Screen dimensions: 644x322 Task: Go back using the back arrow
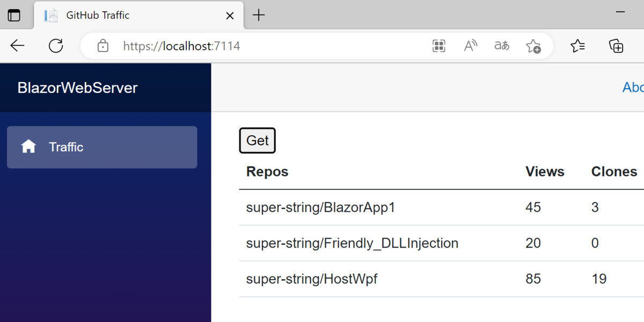pos(17,46)
